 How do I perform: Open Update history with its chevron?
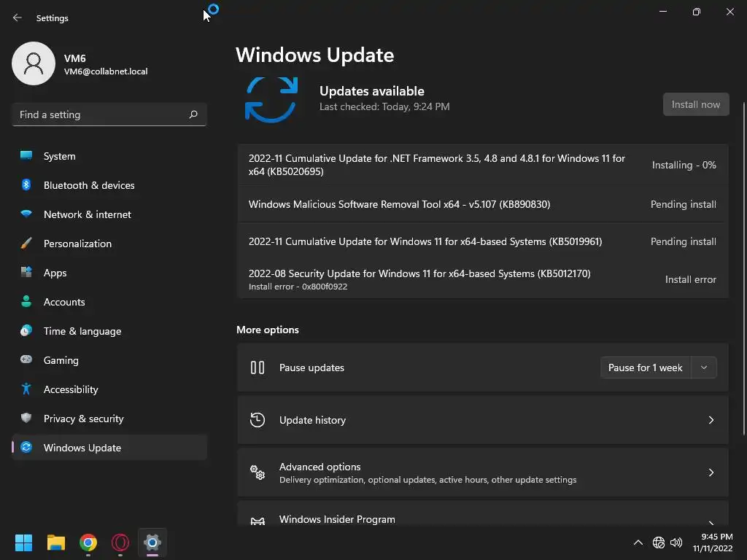coord(711,420)
